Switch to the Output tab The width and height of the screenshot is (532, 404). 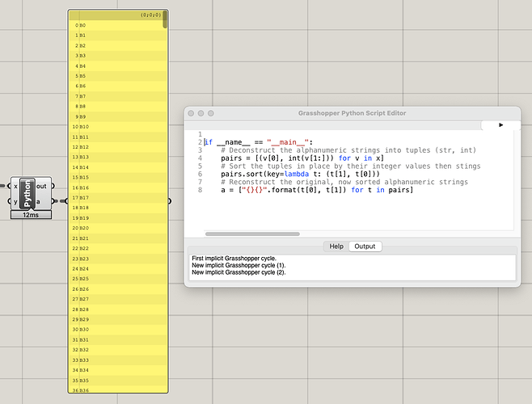pos(365,246)
